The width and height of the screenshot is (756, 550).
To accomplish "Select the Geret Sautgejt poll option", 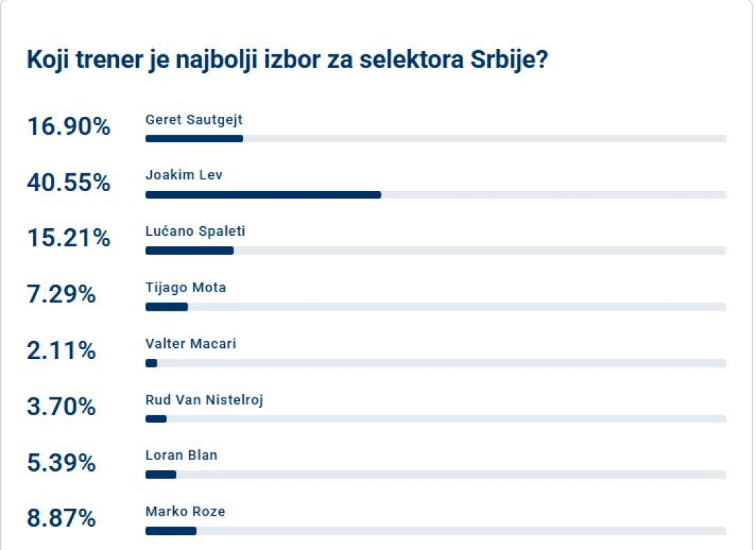I will tap(194, 120).
